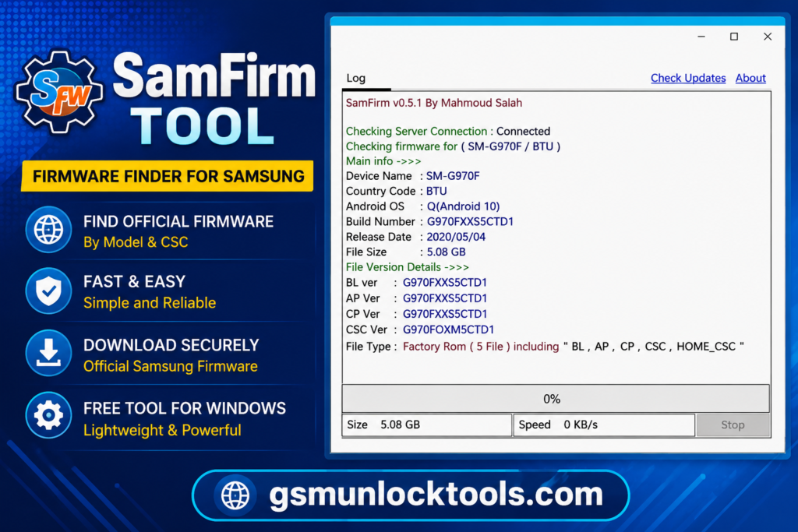Open the About link
Screen dimensions: 798x532
click(750, 79)
